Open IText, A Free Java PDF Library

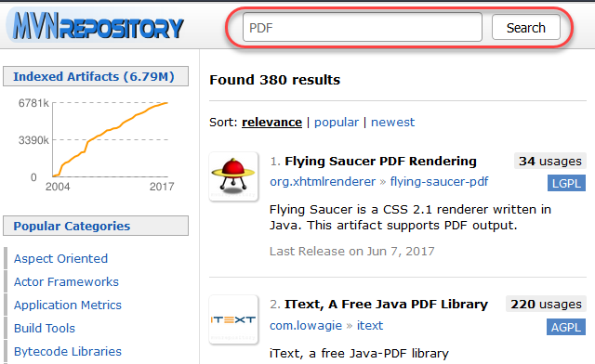coord(387,304)
